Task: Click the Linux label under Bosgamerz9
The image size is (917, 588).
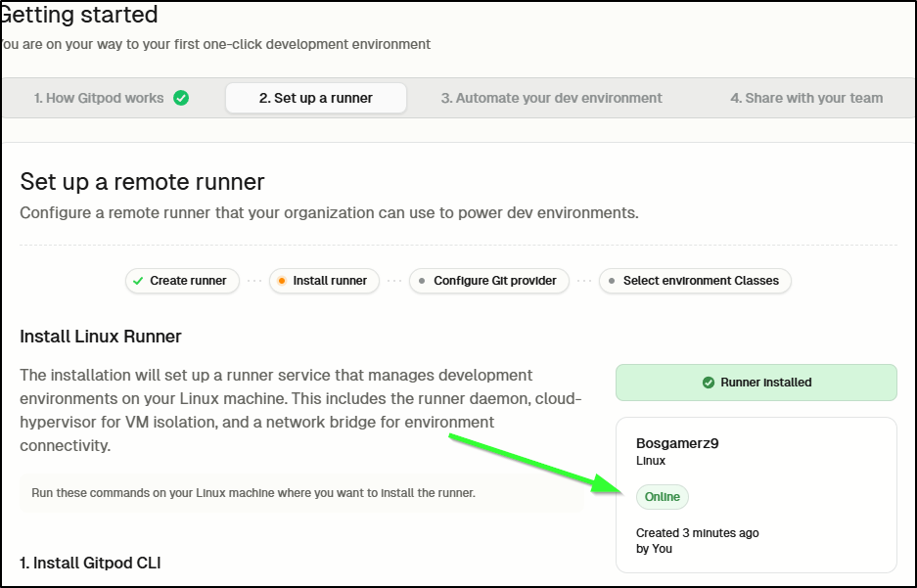Action: pos(651,461)
